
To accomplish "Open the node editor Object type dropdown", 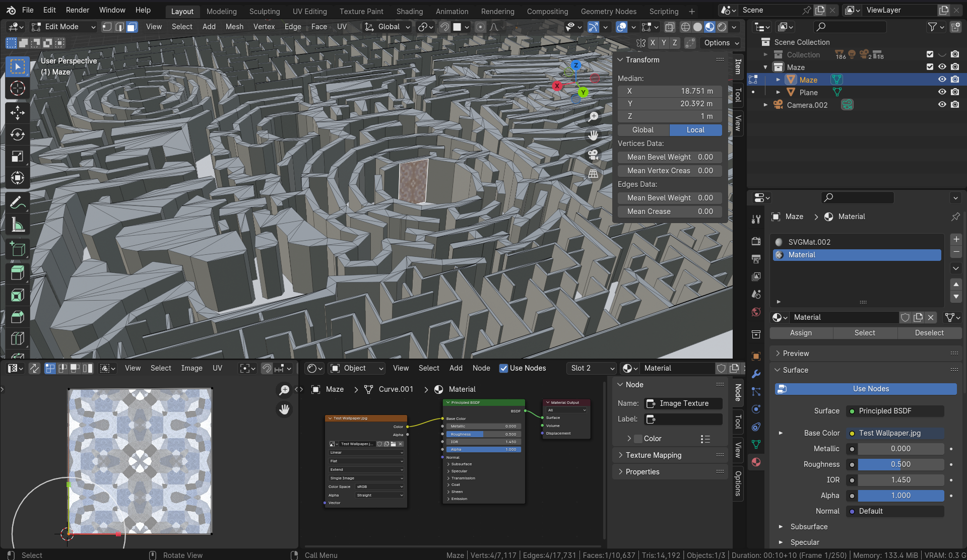I will pyautogui.click(x=356, y=368).
